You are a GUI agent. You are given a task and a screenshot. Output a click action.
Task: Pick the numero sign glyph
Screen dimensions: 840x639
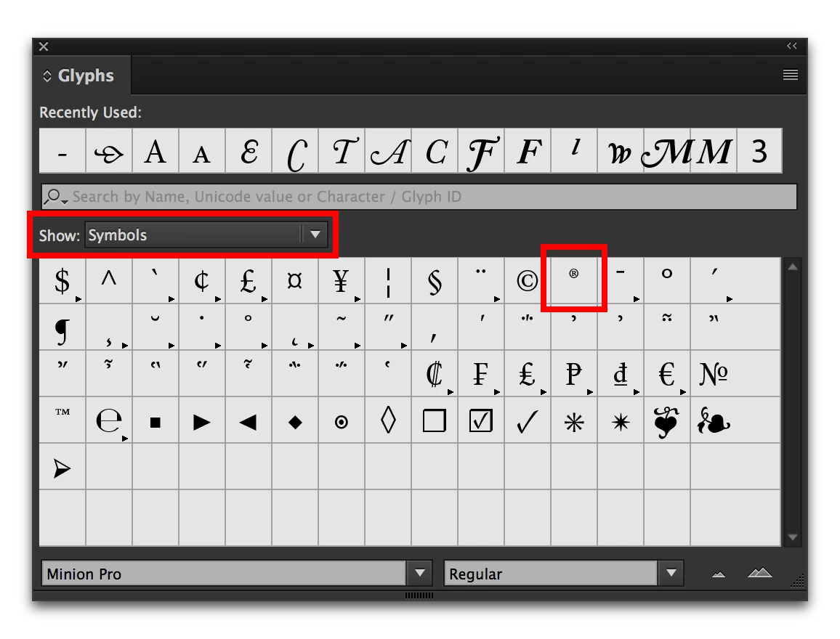714,373
